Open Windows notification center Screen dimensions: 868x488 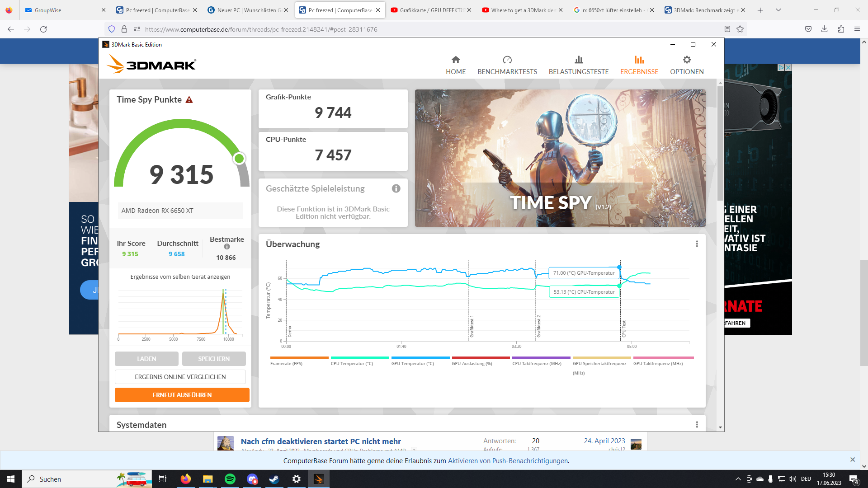pyautogui.click(x=854, y=479)
